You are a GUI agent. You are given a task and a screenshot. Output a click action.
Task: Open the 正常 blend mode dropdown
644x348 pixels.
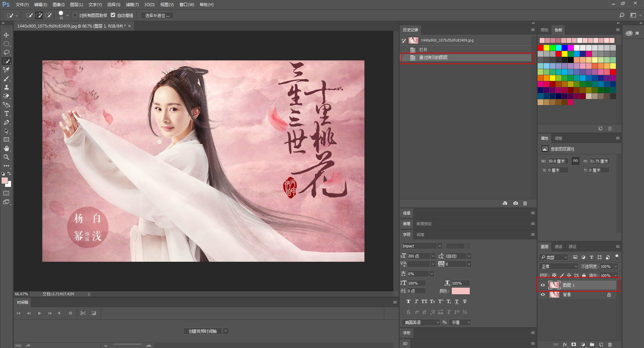[559, 266]
